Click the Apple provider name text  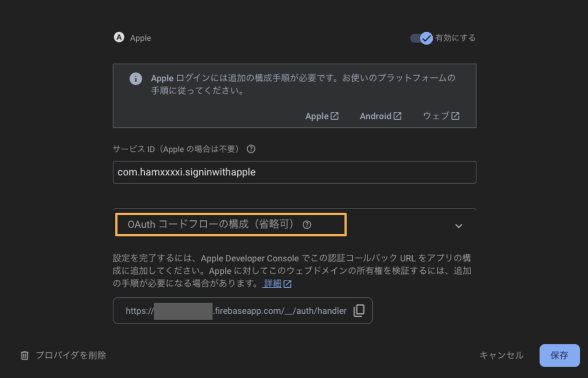(140, 38)
